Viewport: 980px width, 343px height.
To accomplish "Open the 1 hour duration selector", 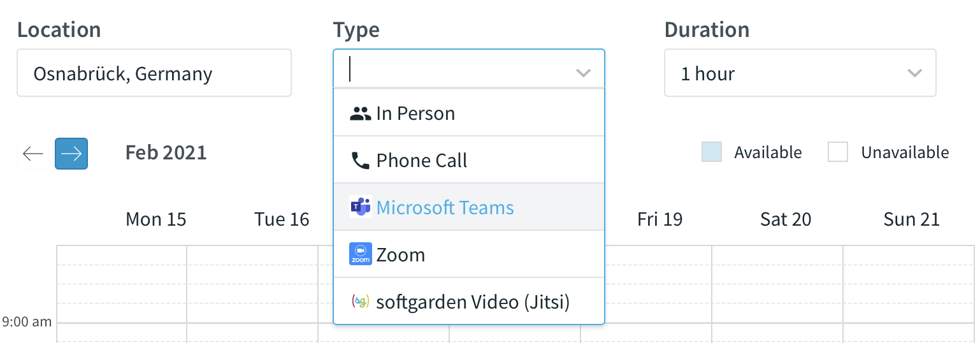I will (x=800, y=73).
